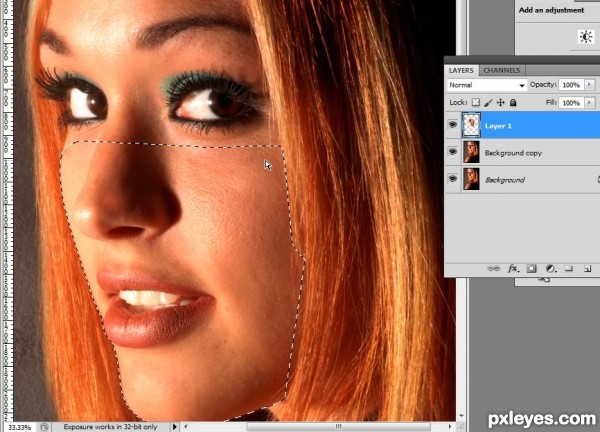The image size is (600, 432).
Task: Click the horizontal scrollbar right arrow
Action: (x=450, y=427)
